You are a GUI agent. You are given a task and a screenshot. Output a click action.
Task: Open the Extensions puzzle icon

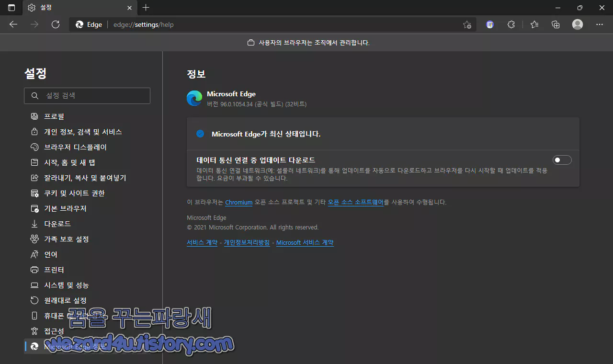point(511,24)
